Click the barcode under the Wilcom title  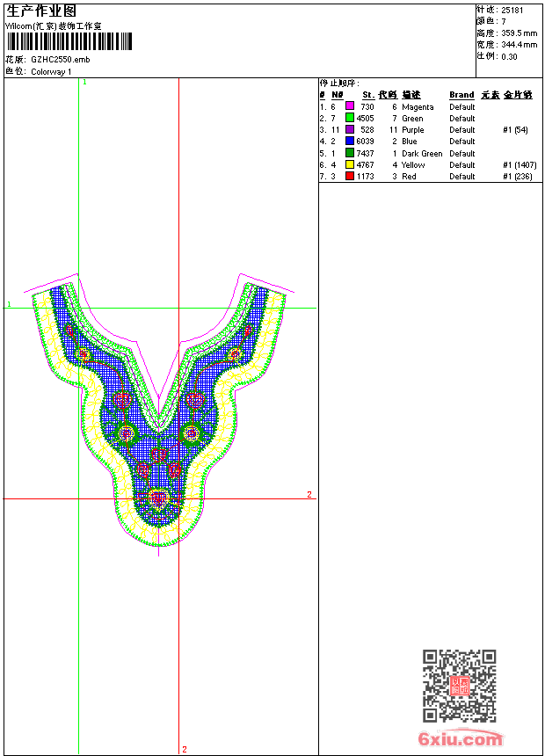pos(69,41)
